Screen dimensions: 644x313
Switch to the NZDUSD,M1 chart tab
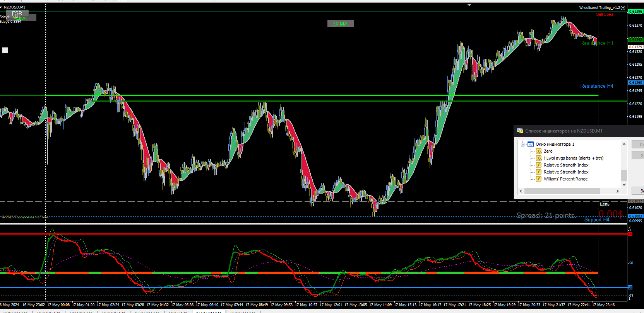coord(209,311)
